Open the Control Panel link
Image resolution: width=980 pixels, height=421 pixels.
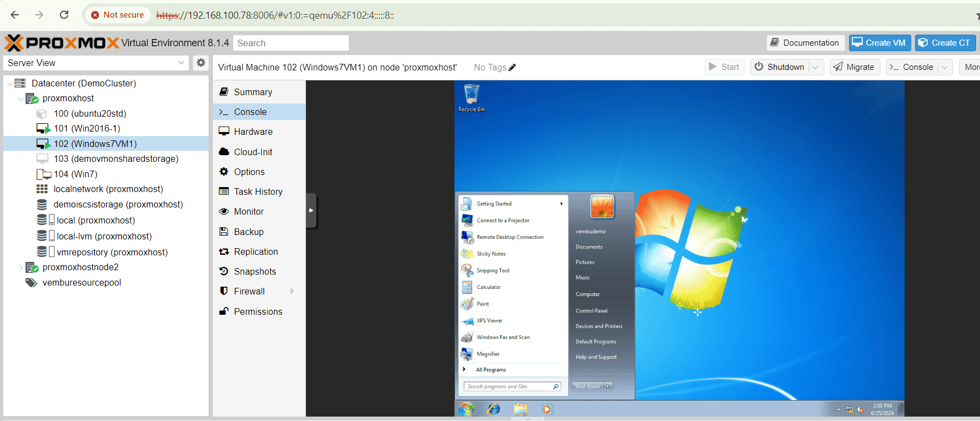(592, 311)
